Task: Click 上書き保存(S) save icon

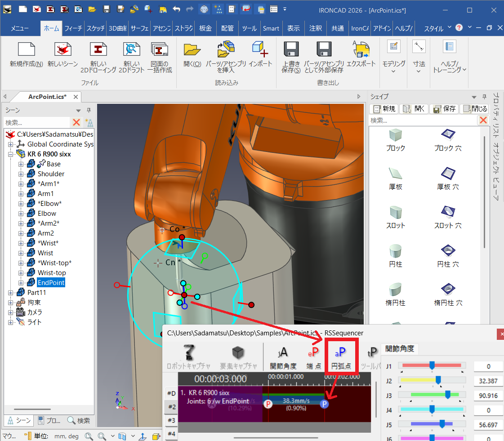Action: pyautogui.click(x=291, y=49)
